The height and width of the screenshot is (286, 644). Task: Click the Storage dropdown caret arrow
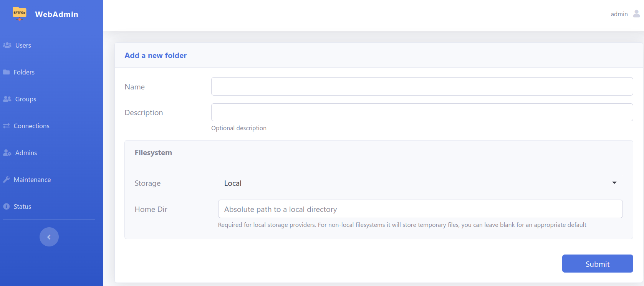click(x=614, y=183)
